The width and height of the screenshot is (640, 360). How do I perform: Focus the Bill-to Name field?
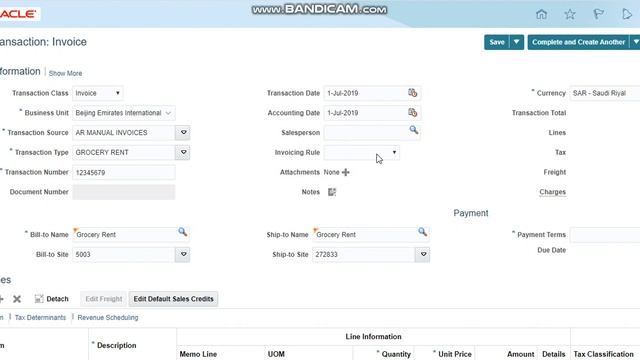click(x=125, y=235)
